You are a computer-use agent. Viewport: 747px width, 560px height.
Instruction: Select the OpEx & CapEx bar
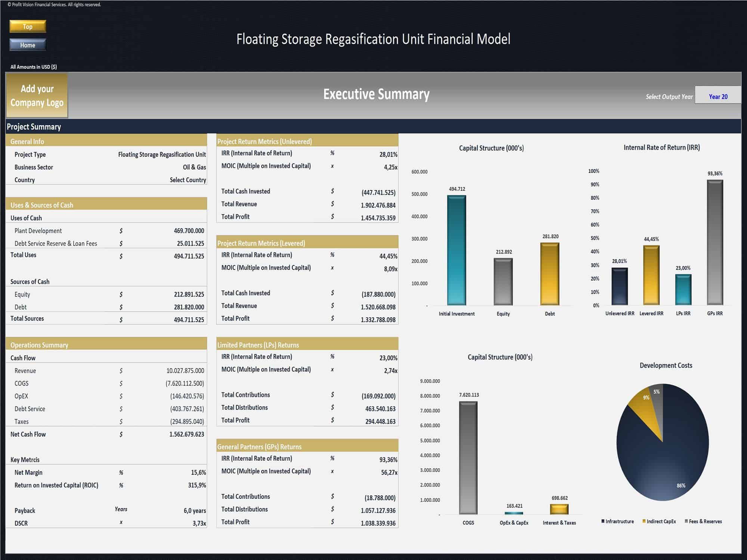[x=514, y=513]
